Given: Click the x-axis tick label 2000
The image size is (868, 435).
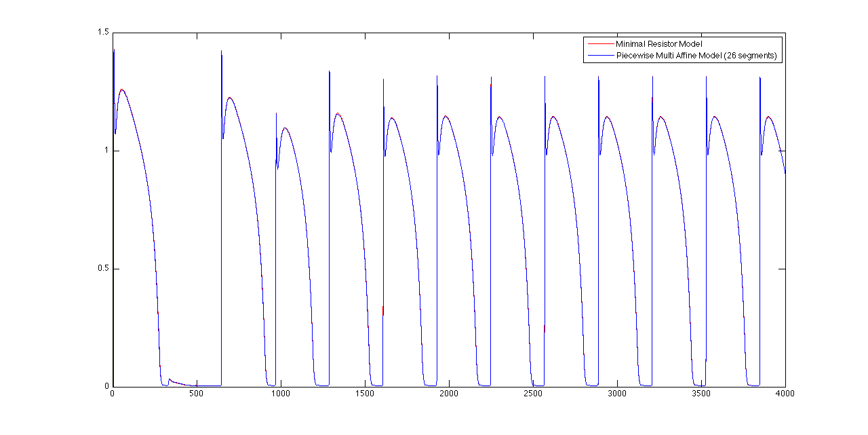Looking at the screenshot, I should [x=449, y=394].
